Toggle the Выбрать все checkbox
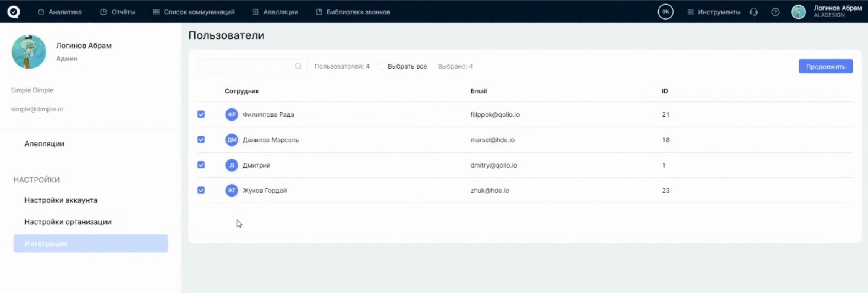The height and width of the screenshot is (293, 868). pos(381,66)
